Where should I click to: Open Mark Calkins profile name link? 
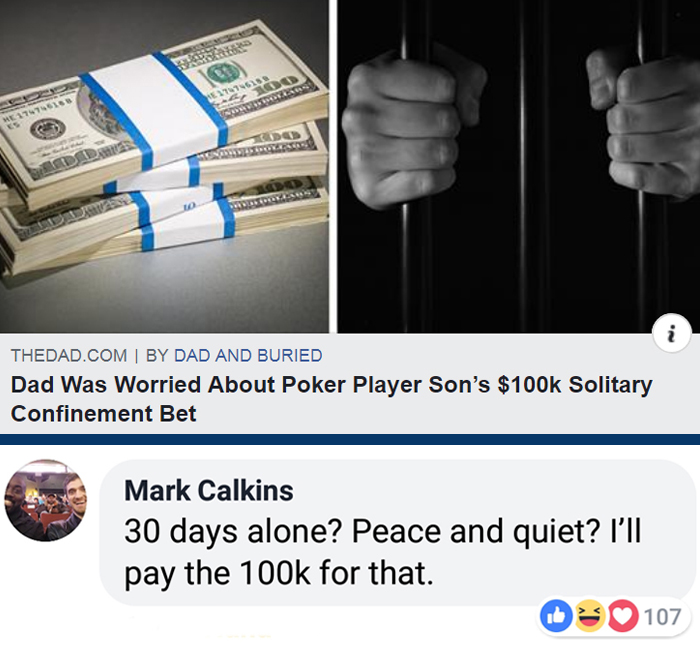[209, 490]
